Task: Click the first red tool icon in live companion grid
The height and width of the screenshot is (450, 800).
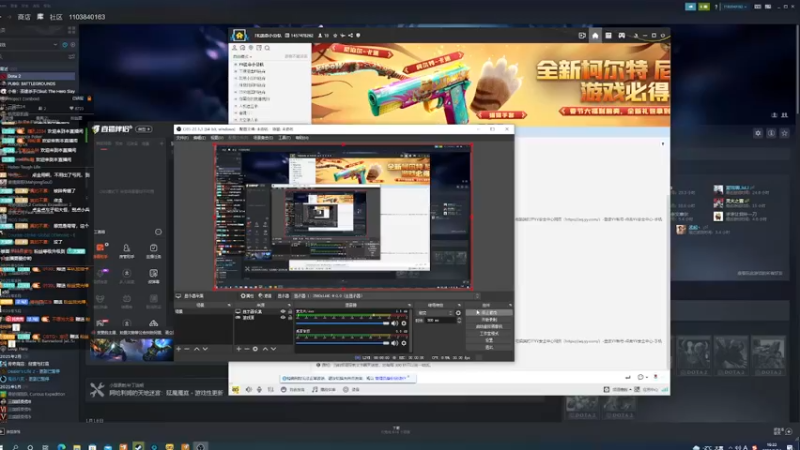Action: (101, 247)
